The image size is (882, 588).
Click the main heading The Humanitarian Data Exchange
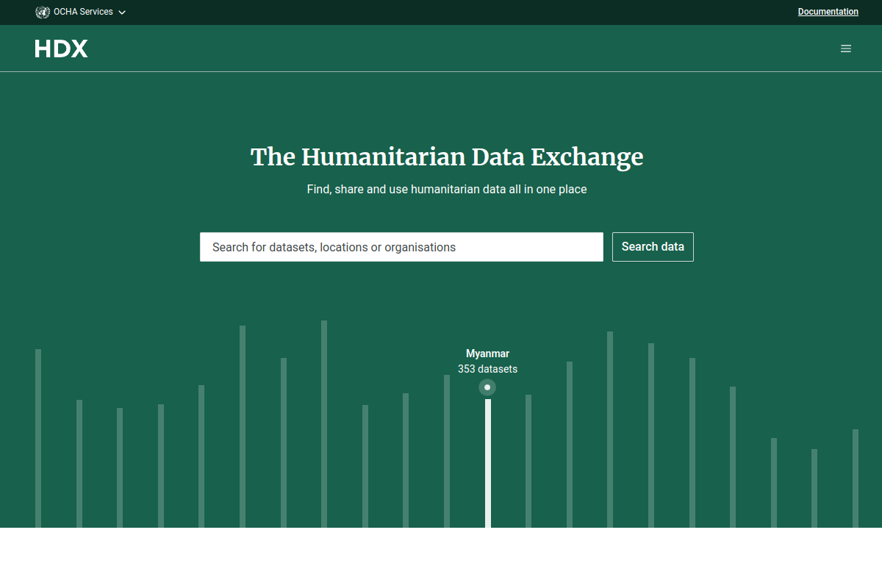coord(447,157)
